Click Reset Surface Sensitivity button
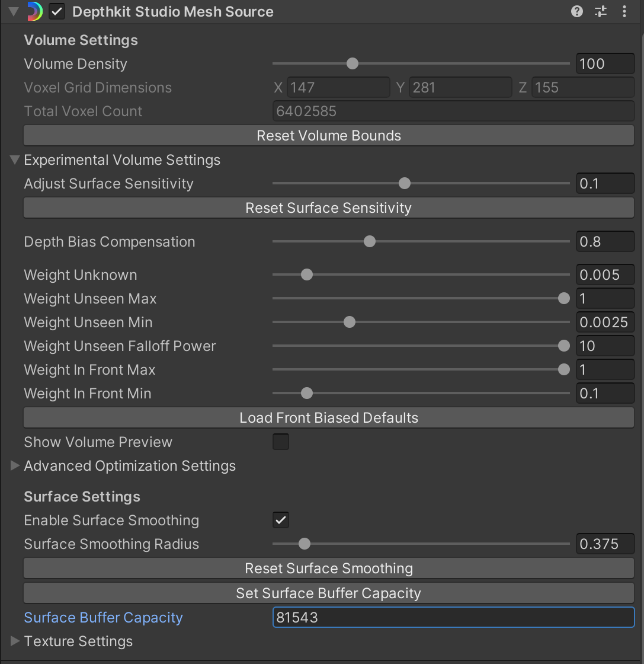This screenshot has height=664, width=644. click(328, 207)
